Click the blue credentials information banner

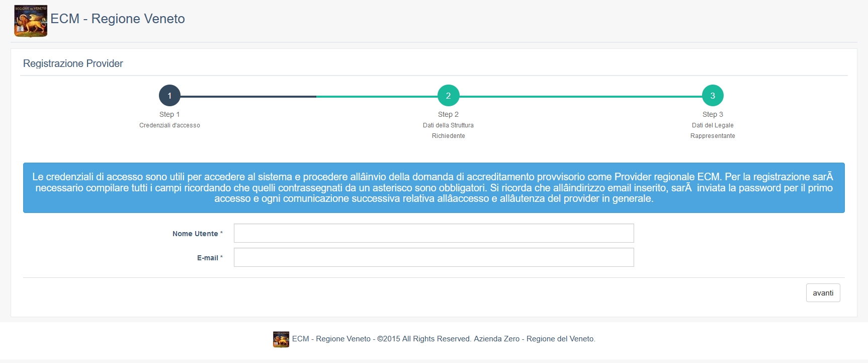(x=433, y=188)
